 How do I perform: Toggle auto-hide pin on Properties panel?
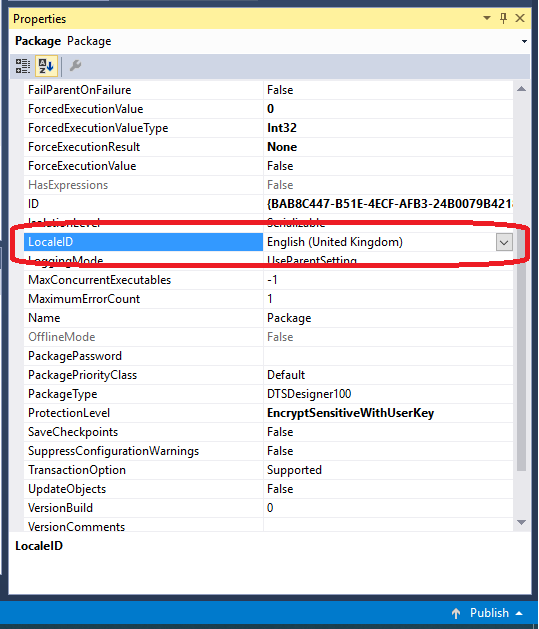[x=504, y=18]
